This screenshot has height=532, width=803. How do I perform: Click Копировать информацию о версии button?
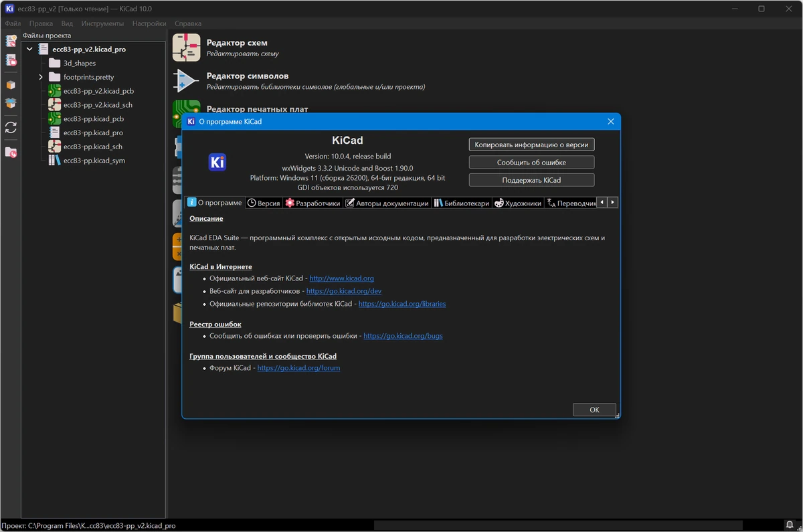[531, 145]
